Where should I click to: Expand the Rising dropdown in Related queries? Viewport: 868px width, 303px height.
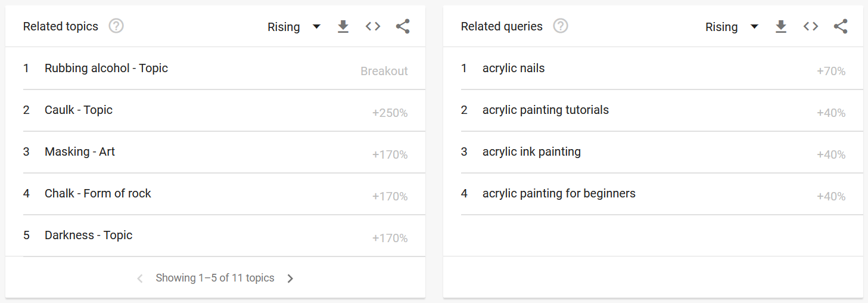point(732,27)
